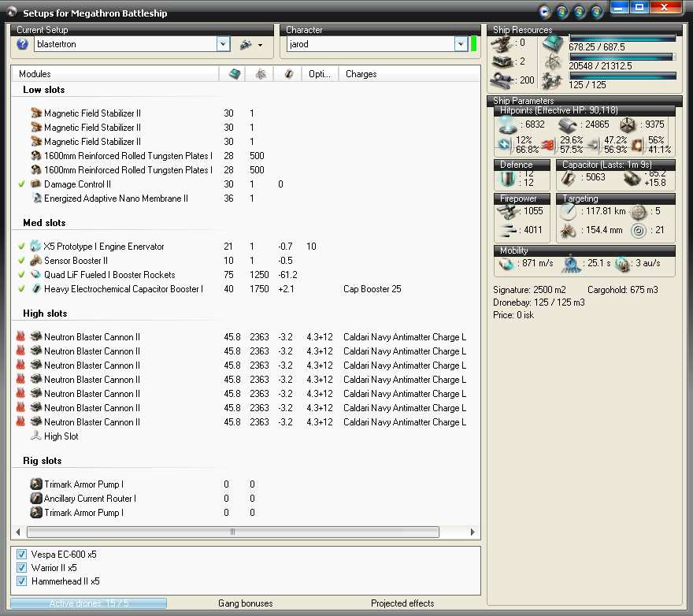Image resolution: width=693 pixels, height=616 pixels.
Task: Click the max velocity icon by 871 m/s
Action: (506, 264)
